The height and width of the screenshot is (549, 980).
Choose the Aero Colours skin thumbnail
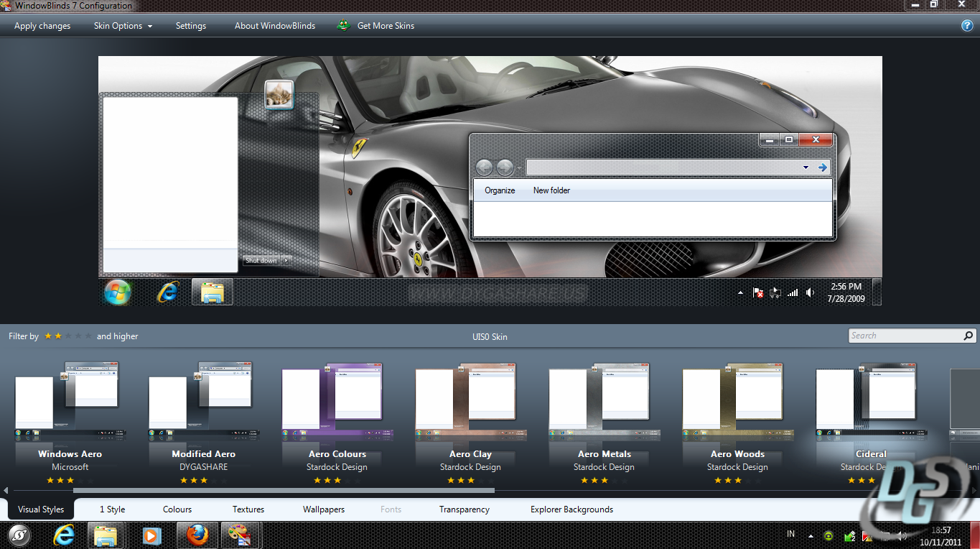pos(337,401)
